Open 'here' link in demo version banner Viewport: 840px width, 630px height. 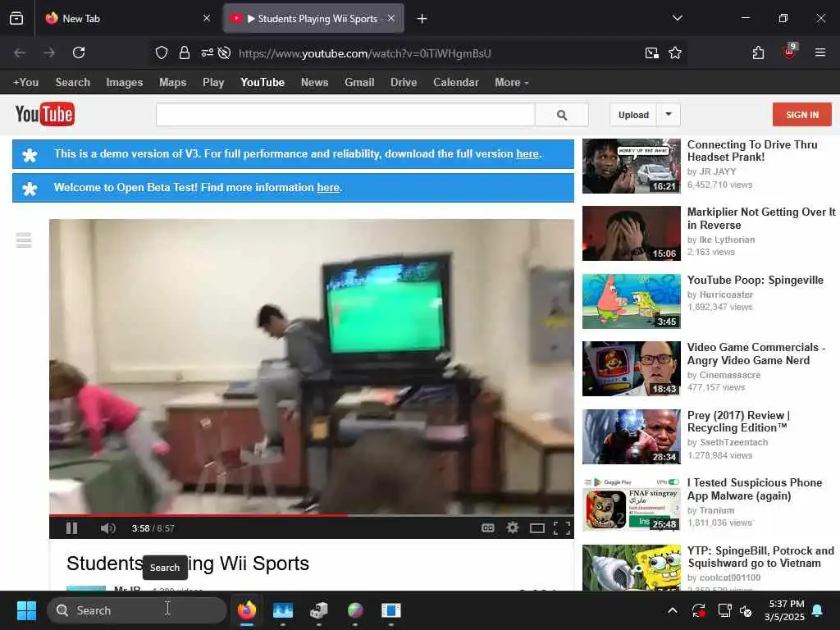pos(527,153)
